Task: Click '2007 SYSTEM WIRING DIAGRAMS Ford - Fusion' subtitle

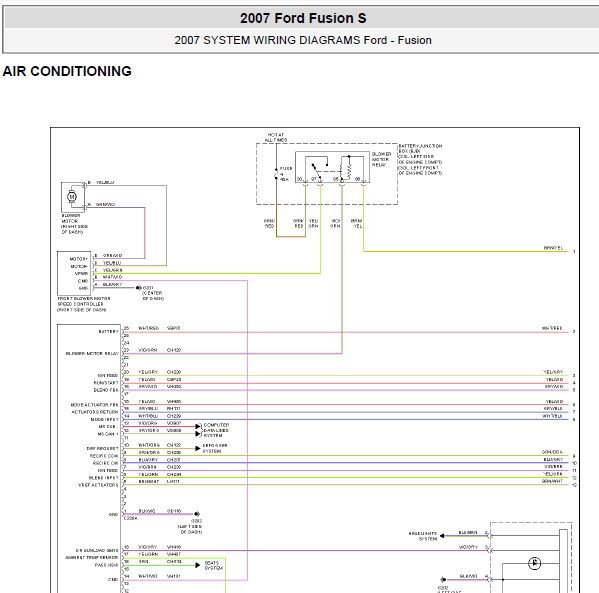Action: (x=303, y=40)
